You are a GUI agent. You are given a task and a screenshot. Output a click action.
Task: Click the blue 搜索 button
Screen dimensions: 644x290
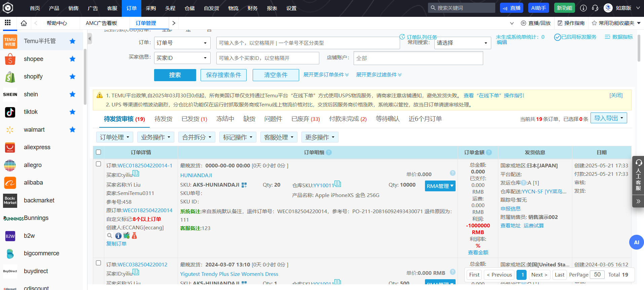point(175,75)
